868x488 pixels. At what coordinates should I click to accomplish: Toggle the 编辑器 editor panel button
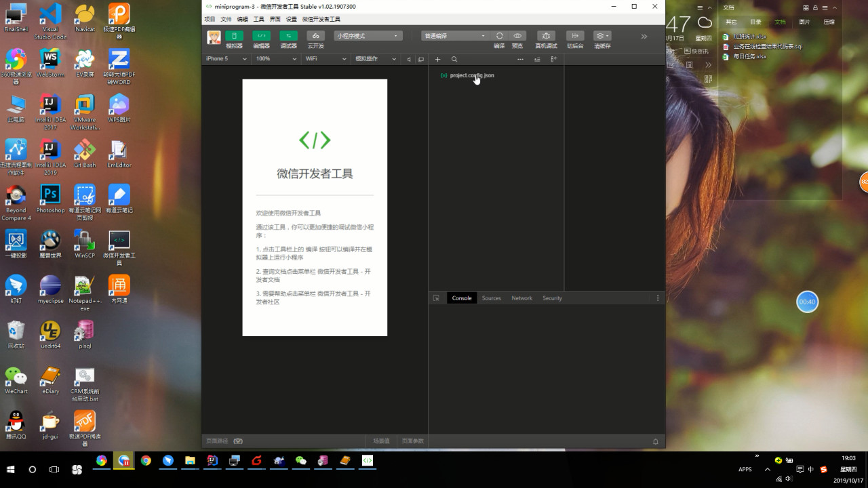point(261,36)
